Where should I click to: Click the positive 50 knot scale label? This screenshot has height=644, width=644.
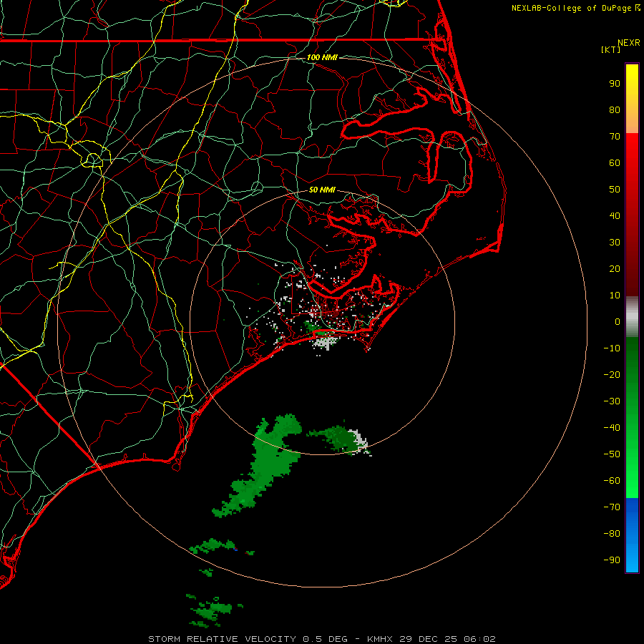[615, 190]
